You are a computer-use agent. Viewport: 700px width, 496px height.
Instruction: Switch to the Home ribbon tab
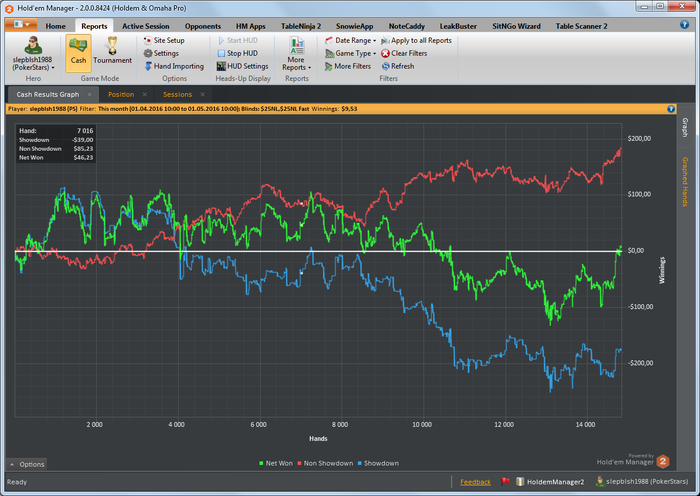click(x=55, y=26)
